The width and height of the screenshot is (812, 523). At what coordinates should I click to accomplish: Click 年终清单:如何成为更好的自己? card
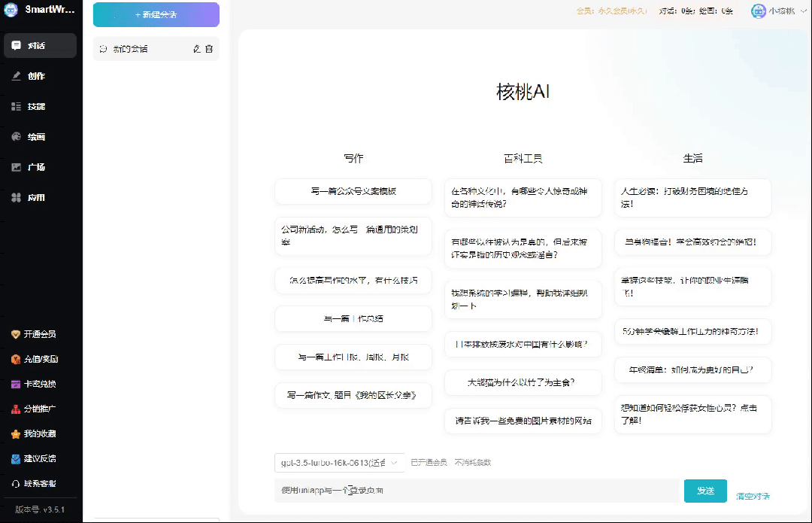(693, 369)
